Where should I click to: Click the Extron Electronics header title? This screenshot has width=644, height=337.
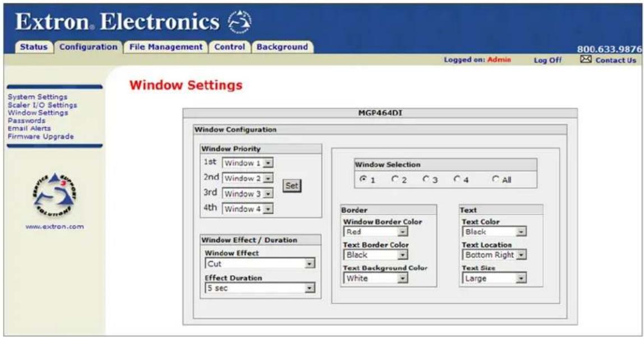[117, 22]
